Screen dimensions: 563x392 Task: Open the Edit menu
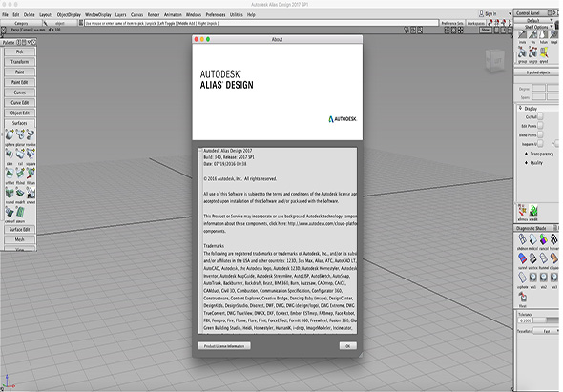point(16,14)
